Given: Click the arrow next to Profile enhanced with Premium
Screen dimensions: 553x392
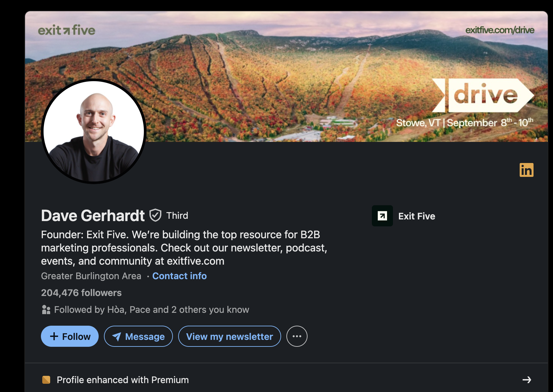Looking at the screenshot, I should click(x=527, y=380).
